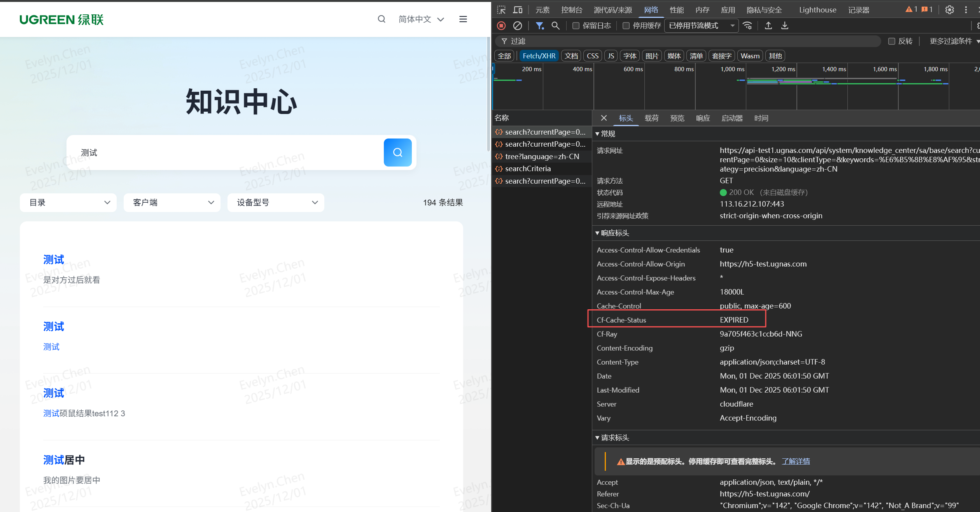The image size is (980, 512).
Task: Collapse the 响应标头 section
Action: [x=614, y=233]
